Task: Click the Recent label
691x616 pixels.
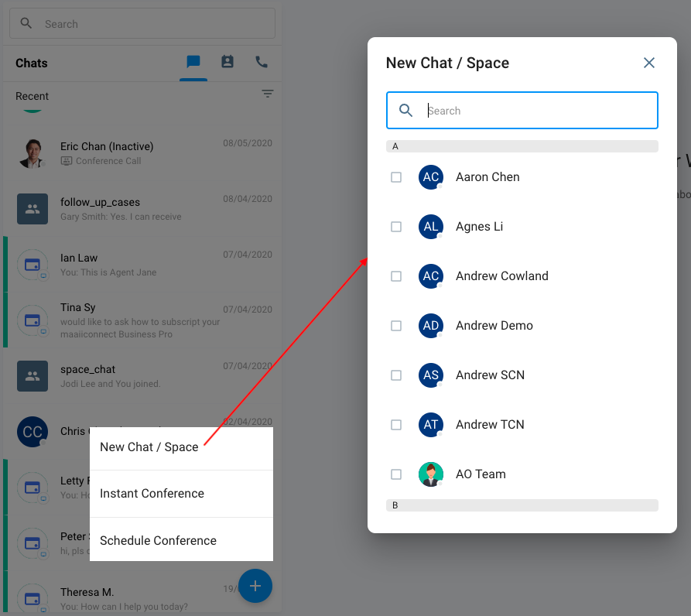Action: tap(32, 96)
